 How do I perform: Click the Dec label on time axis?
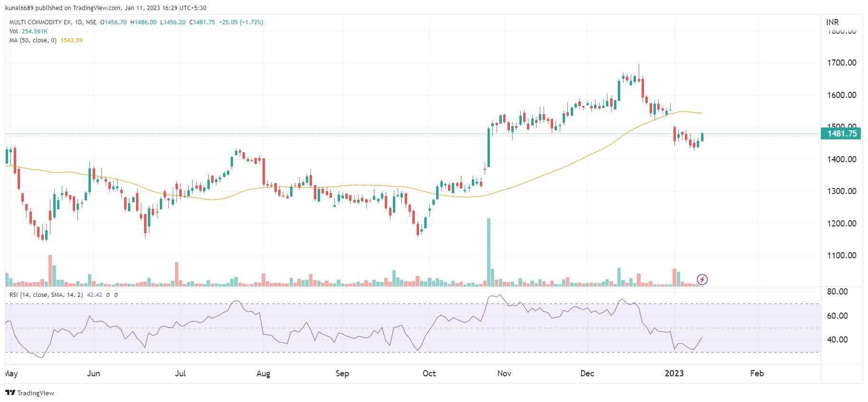(x=587, y=373)
